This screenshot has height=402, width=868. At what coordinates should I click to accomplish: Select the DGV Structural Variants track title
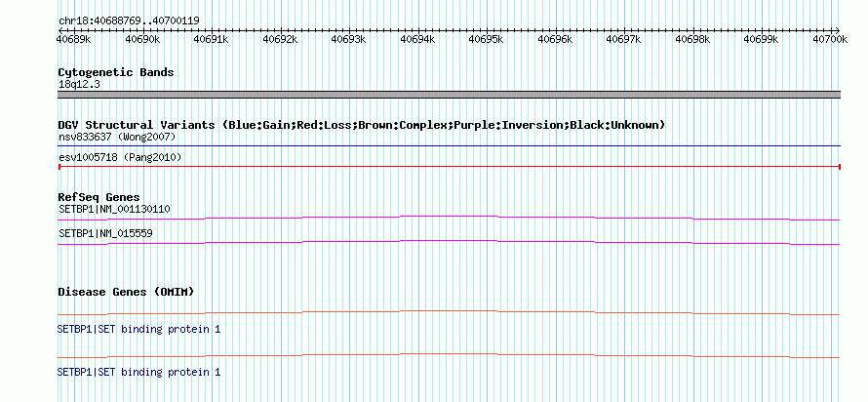[362, 125]
